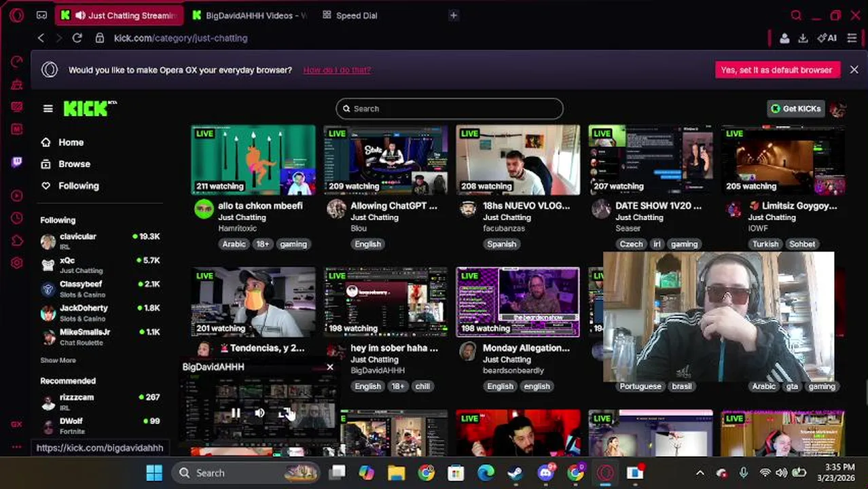
Task: Open Hamritoxic stream thumbnail, 211 watching
Action: point(253,160)
